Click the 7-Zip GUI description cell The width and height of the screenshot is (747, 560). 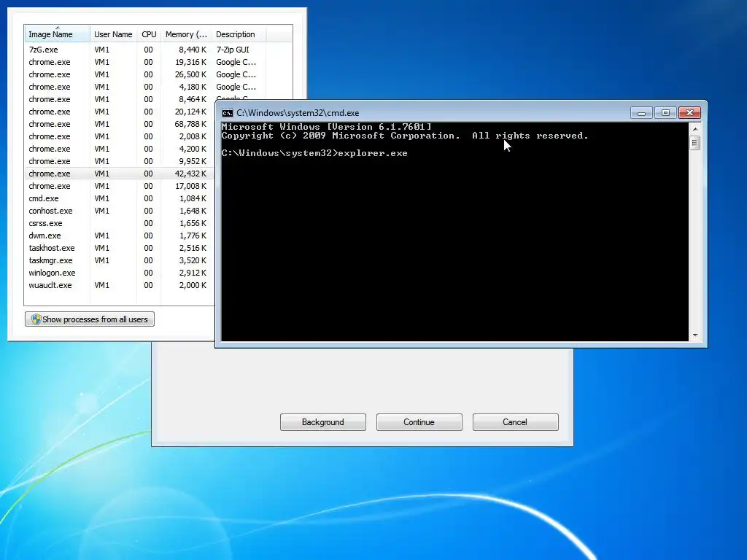coord(233,50)
